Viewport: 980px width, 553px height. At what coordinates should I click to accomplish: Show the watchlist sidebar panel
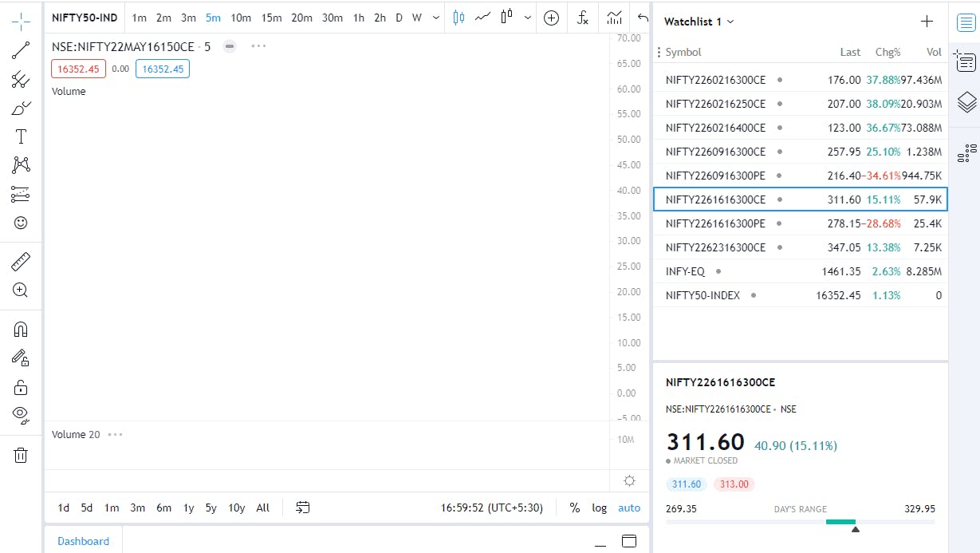pyautogui.click(x=966, y=22)
